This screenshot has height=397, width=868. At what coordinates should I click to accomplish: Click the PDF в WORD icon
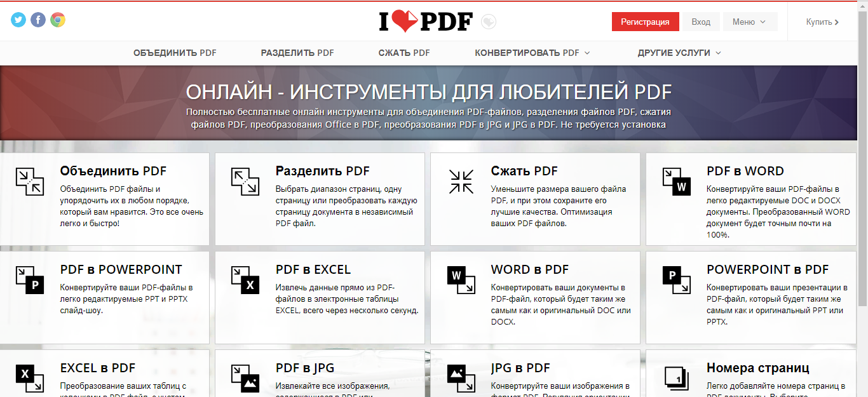point(676,181)
